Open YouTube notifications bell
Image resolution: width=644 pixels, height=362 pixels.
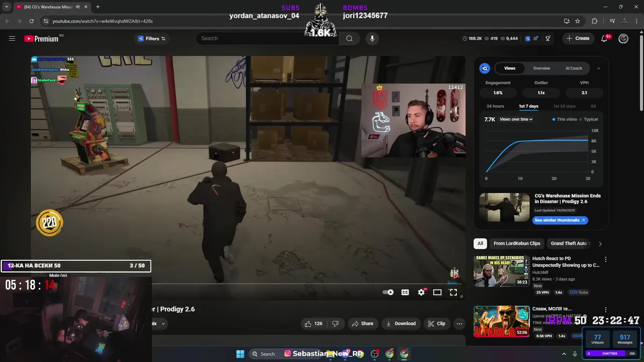point(605,39)
